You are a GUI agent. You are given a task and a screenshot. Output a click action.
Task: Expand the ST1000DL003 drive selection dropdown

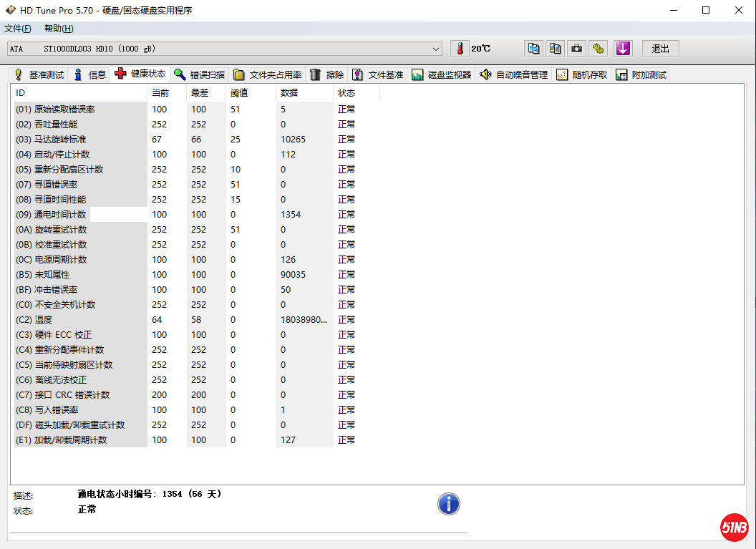[436, 49]
